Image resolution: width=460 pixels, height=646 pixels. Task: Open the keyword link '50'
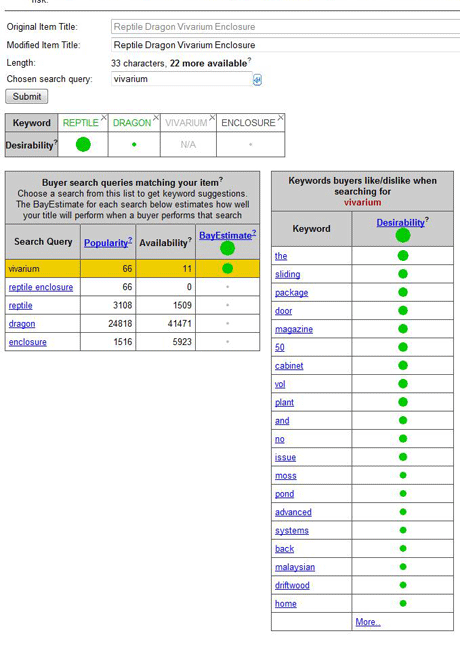click(280, 347)
